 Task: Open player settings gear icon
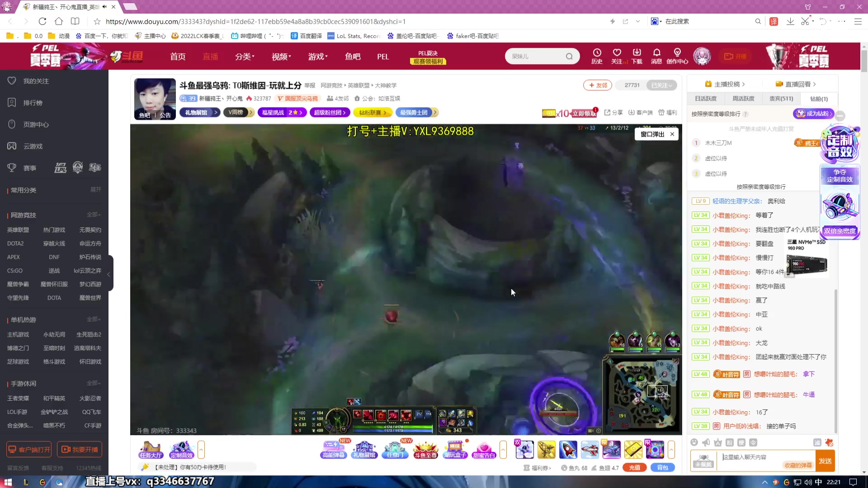(x=599, y=431)
